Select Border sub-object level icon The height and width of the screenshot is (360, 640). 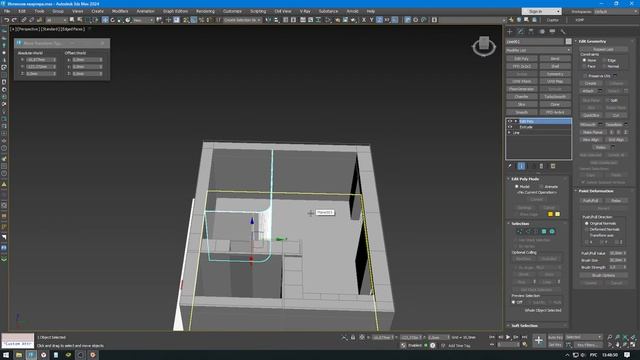point(536,231)
